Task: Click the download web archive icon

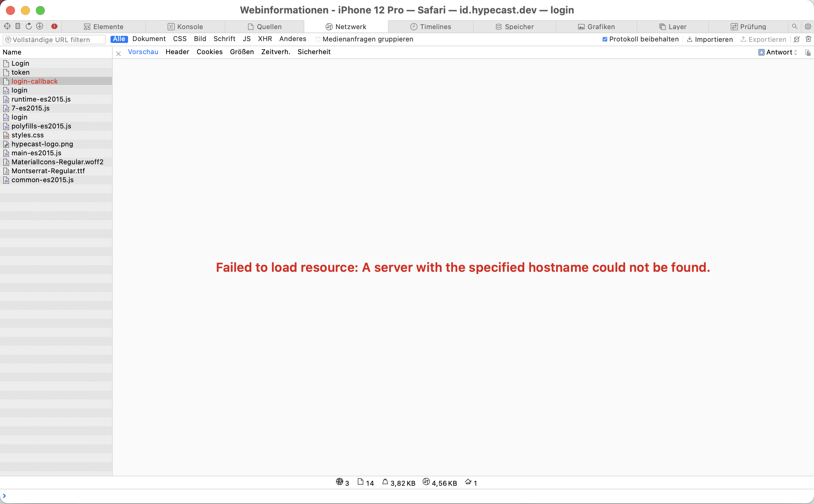Action: point(40,26)
